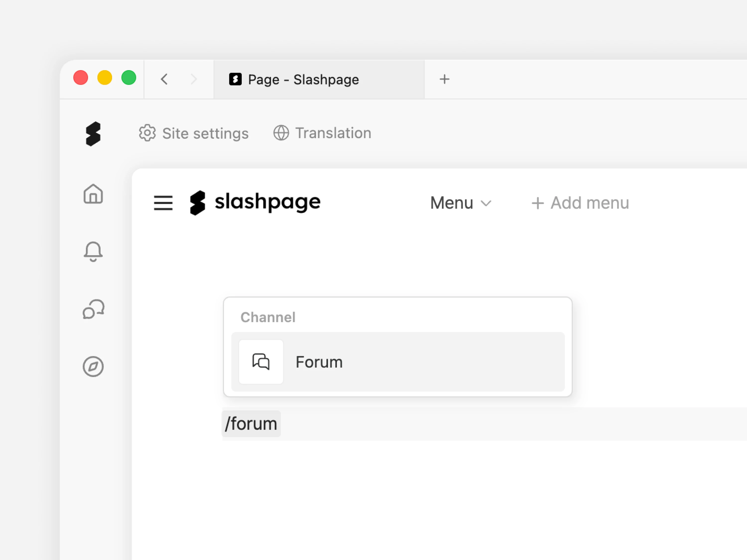Open the Home sidebar icon
The image size is (747, 560).
point(93,194)
